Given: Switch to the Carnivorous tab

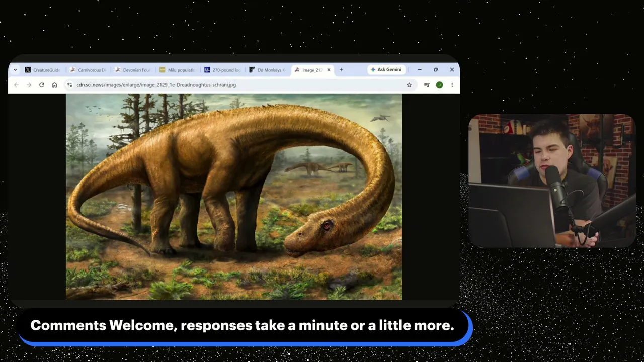Looking at the screenshot, I should click(x=88, y=70).
